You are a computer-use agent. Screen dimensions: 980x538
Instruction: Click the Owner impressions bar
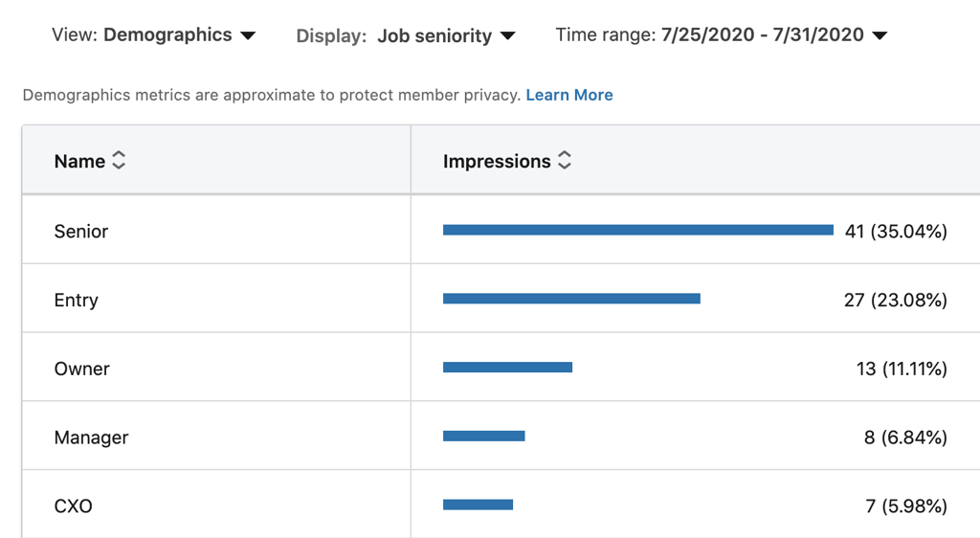pos(507,368)
